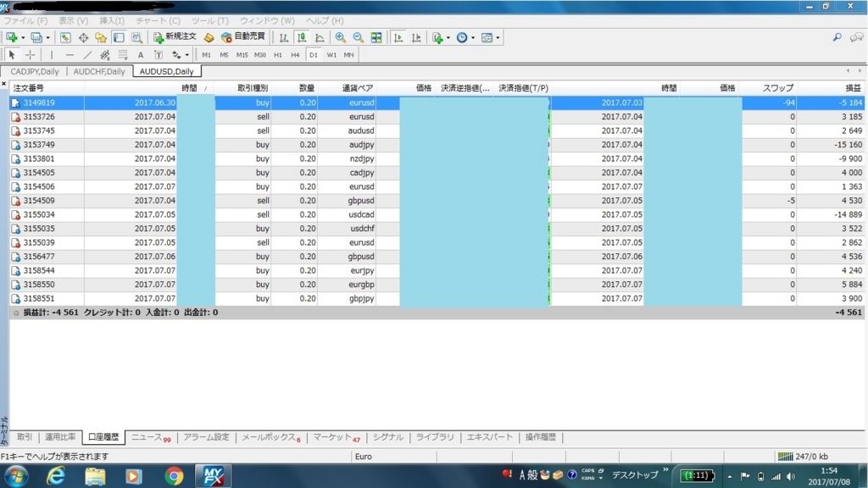Screen dimensions: 868x488
Task: Open the ツール (T) menu
Action: point(210,20)
